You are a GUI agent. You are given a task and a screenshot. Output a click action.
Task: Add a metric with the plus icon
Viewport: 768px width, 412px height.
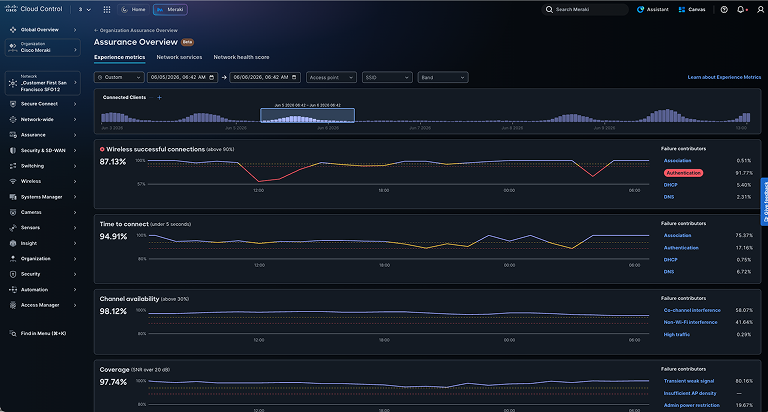click(159, 97)
